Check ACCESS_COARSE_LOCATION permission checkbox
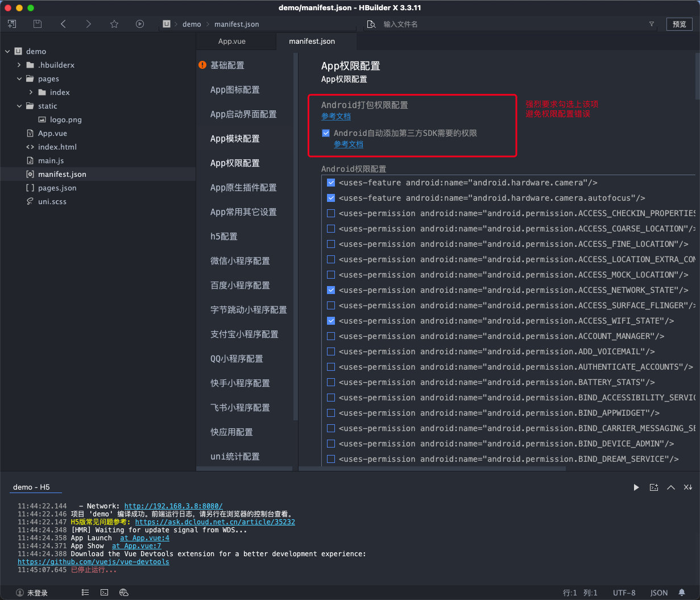700x600 pixels. (x=331, y=229)
